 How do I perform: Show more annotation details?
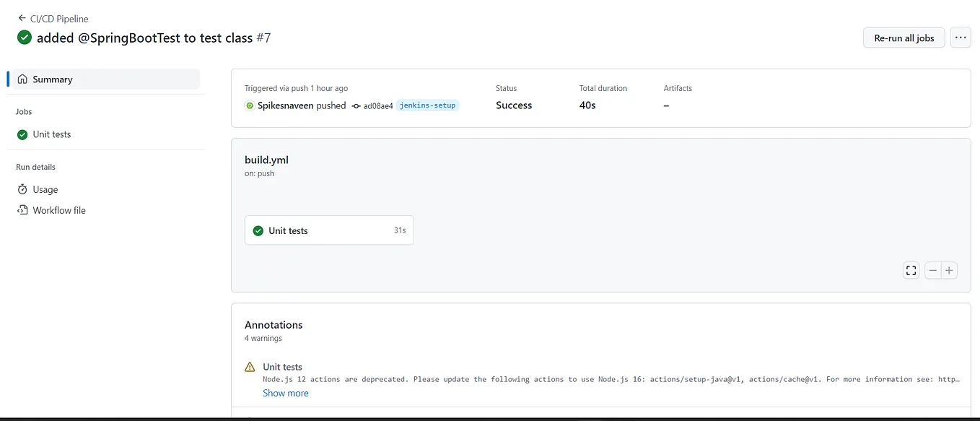(285, 393)
